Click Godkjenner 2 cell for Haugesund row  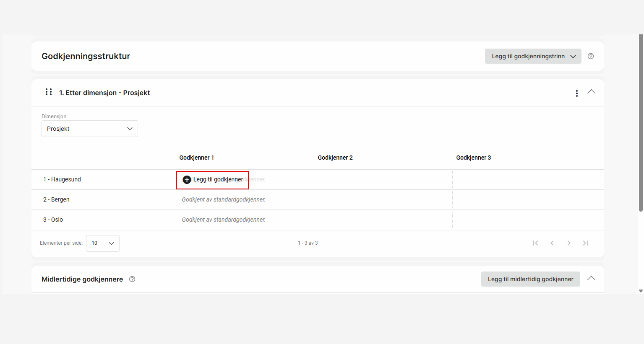tap(383, 179)
